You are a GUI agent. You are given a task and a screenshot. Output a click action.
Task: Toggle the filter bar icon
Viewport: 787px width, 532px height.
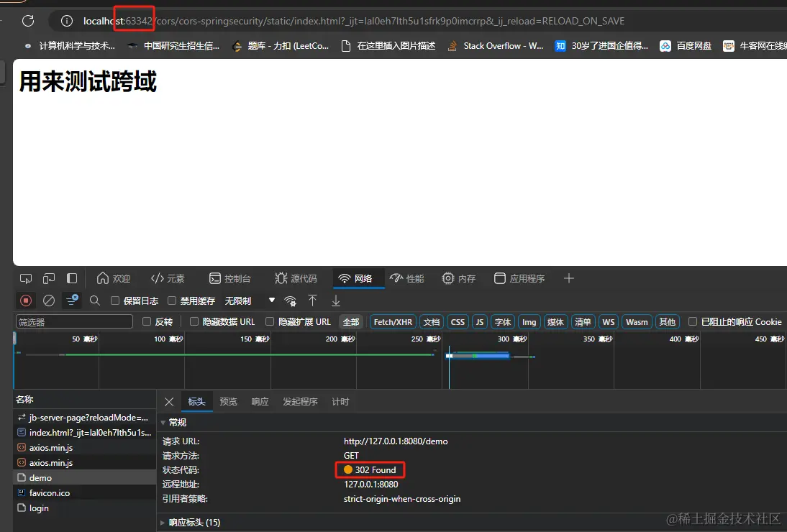[x=72, y=301]
